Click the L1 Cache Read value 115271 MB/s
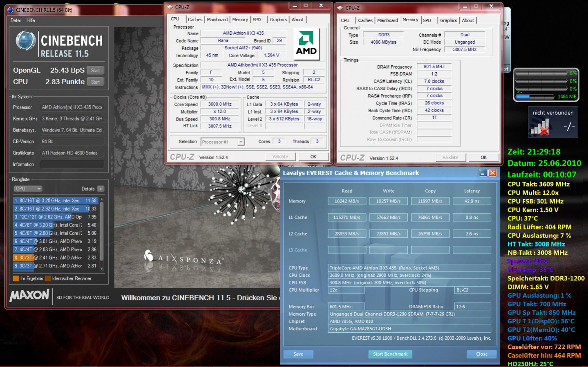The height and width of the screenshot is (367, 588). point(347,217)
